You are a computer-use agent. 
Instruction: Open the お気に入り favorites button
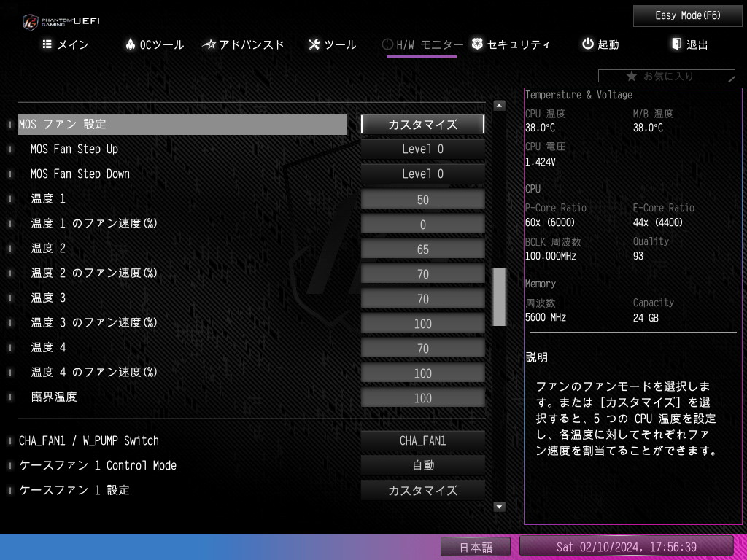(667, 76)
